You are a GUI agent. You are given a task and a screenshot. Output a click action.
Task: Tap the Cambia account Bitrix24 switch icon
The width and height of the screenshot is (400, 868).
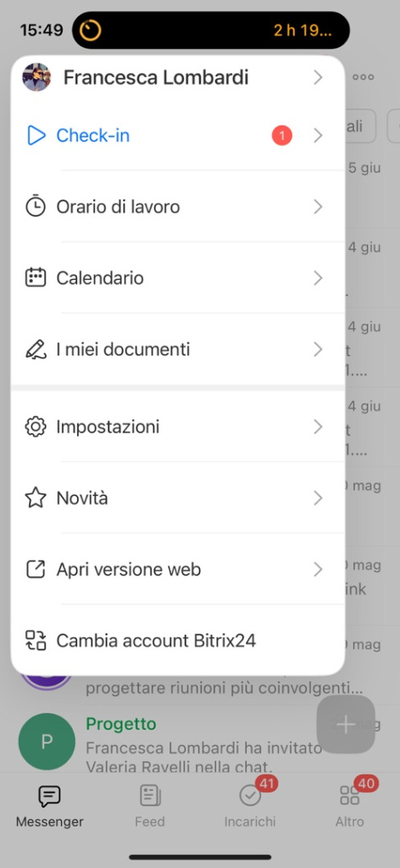pos(36,641)
